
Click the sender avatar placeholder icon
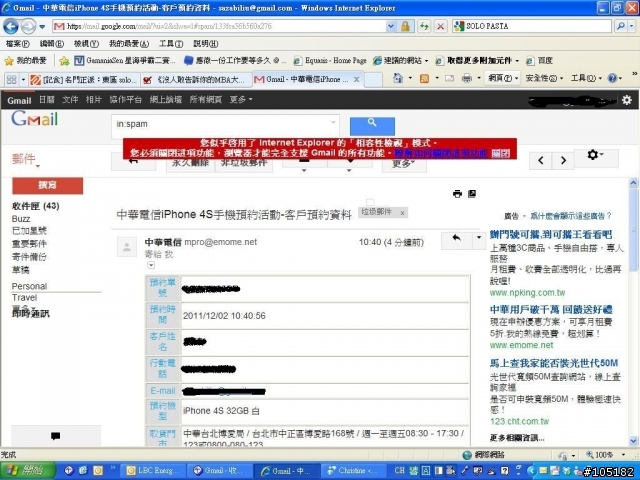coord(127,247)
